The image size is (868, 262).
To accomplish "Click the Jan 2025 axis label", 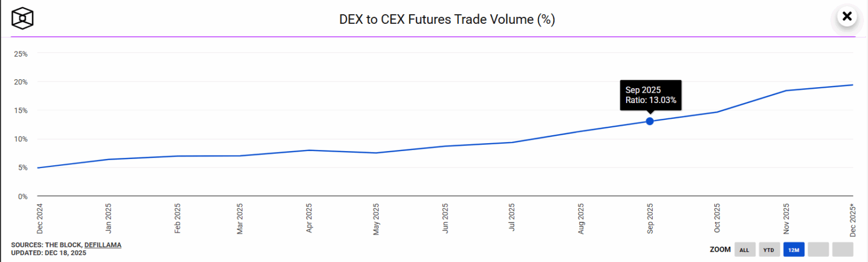I will point(108,218).
